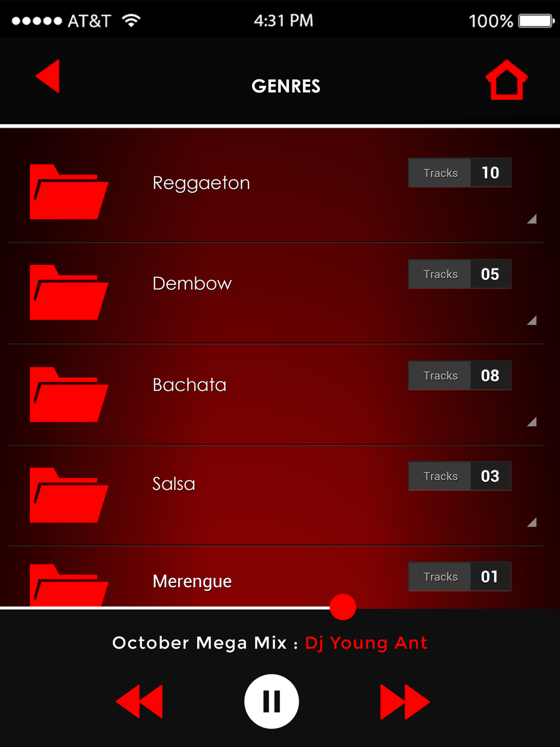Expand the Dembow row corner triangle
The width and height of the screenshot is (560, 747).
point(532,320)
